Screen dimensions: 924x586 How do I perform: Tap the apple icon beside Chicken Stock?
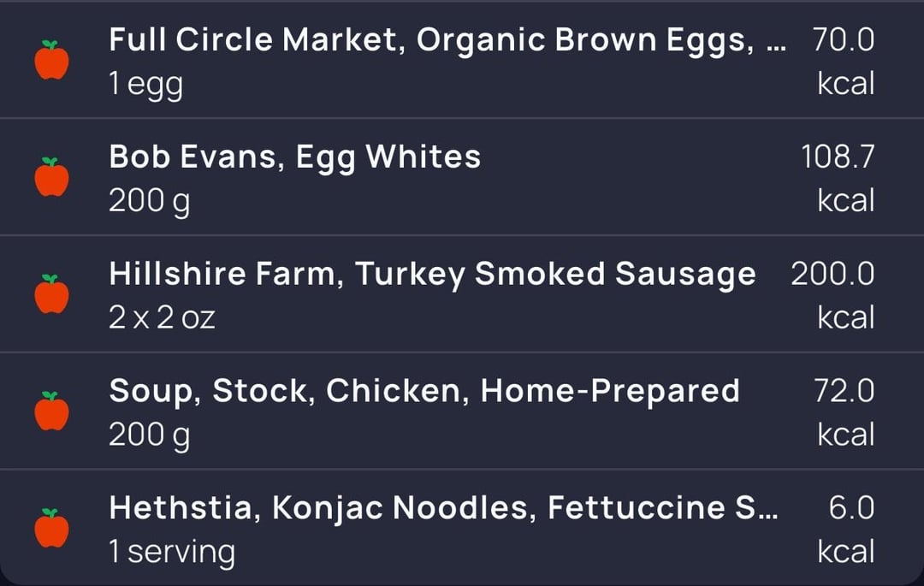52,411
